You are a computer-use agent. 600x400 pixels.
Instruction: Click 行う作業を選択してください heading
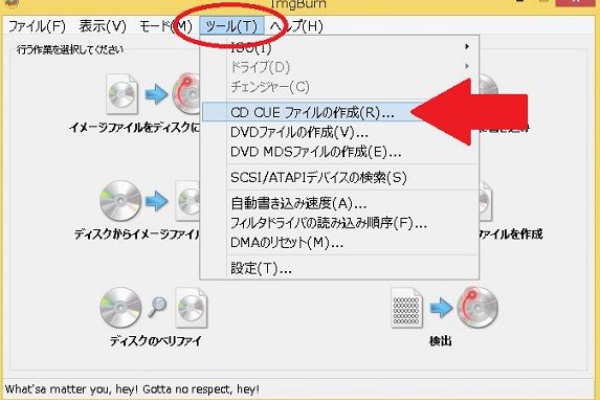pyautogui.click(x=70, y=50)
